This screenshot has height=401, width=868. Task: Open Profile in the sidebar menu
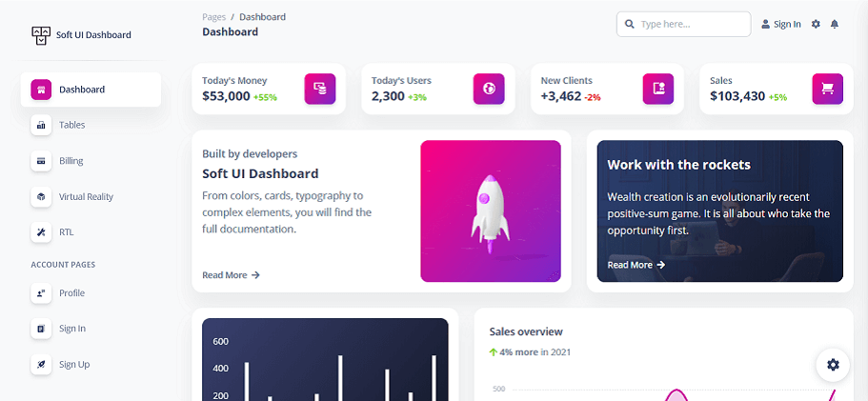tap(91, 293)
